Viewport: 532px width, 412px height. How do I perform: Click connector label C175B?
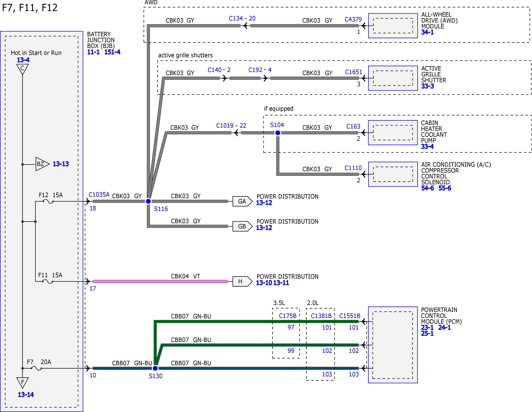(x=288, y=316)
